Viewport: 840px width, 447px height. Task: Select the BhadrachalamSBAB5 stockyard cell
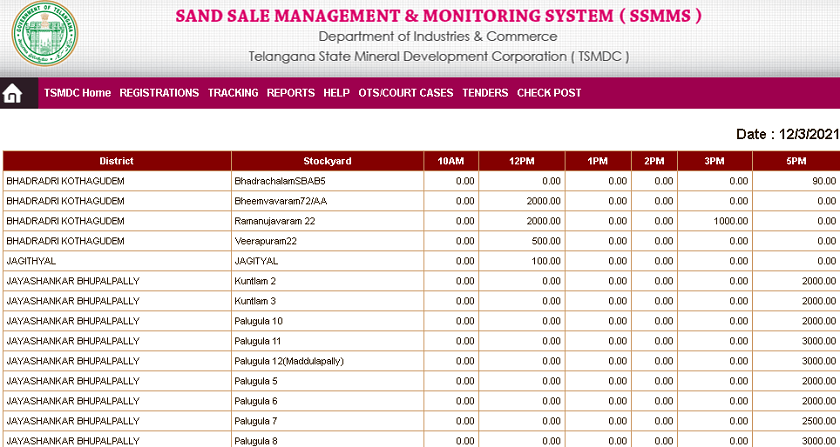click(x=327, y=181)
